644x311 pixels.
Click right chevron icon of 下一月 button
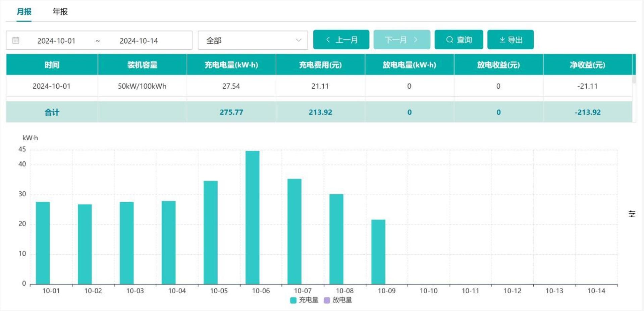click(x=416, y=40)
